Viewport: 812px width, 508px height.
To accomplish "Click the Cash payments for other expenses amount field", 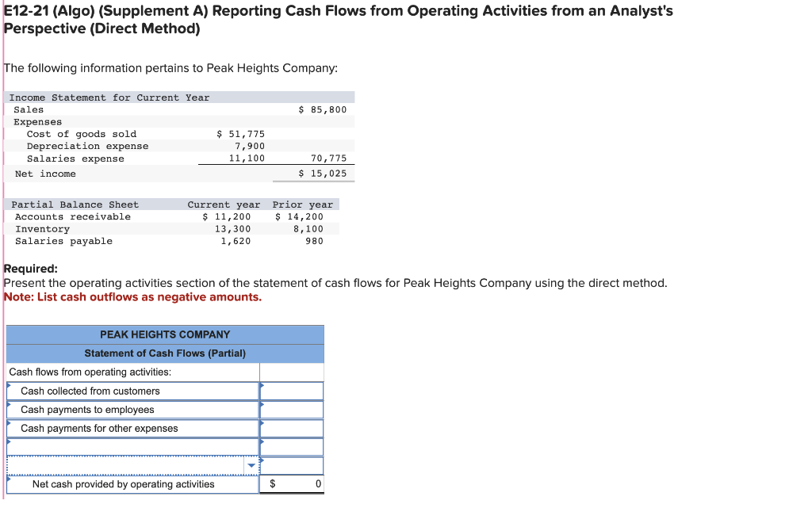I will click(292, 428).
